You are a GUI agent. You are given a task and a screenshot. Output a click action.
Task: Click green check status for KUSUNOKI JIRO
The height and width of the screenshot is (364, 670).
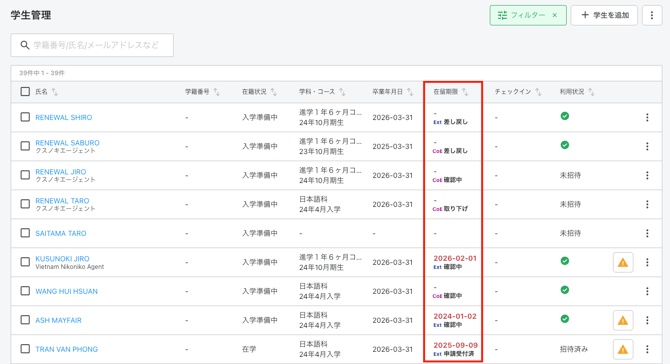564,261
